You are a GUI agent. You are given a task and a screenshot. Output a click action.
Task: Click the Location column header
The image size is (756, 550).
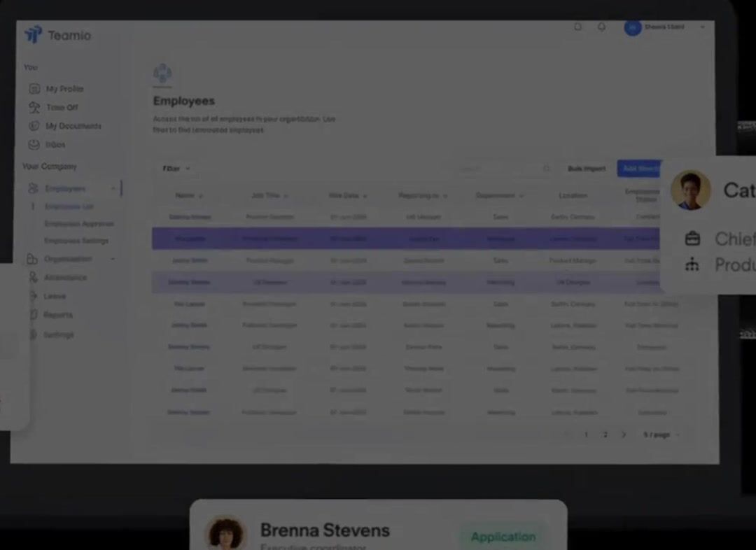point(573,195)
